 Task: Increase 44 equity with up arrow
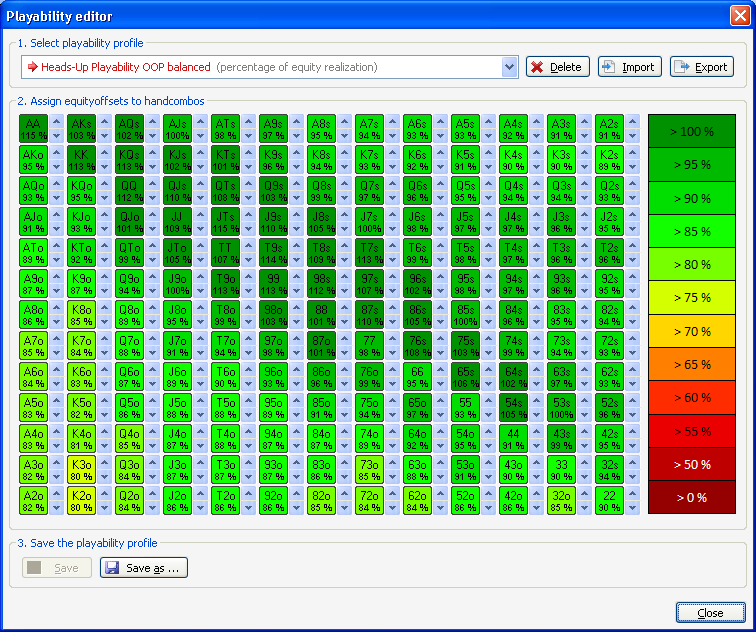[x=537, y=431]
